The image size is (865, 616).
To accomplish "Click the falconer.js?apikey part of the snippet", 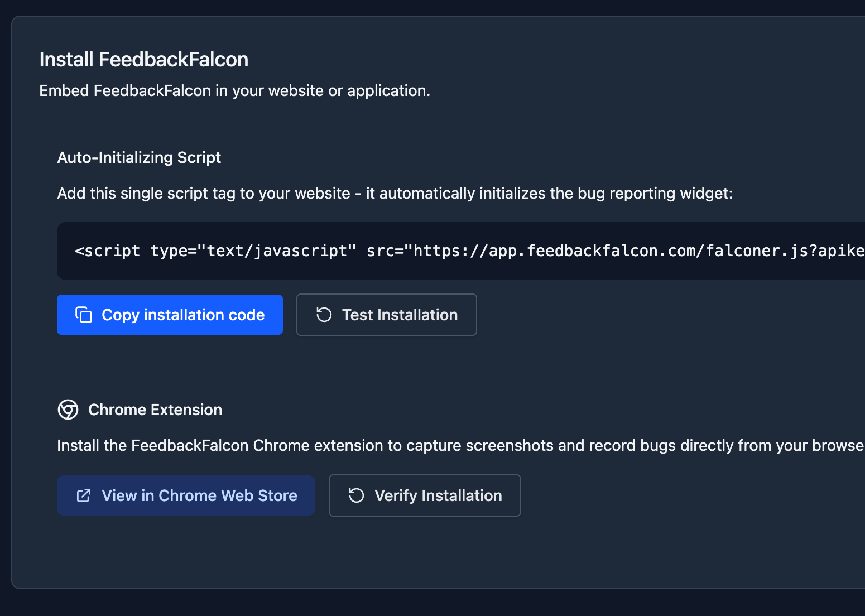I will [781, 251].
